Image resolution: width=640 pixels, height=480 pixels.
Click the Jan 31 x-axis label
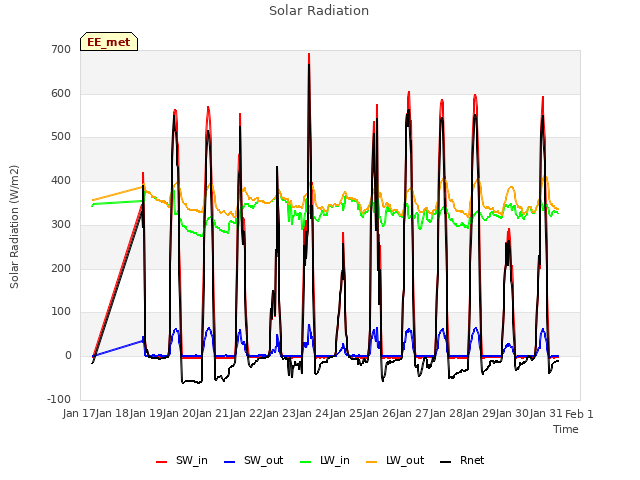click(x=546, y=414)
